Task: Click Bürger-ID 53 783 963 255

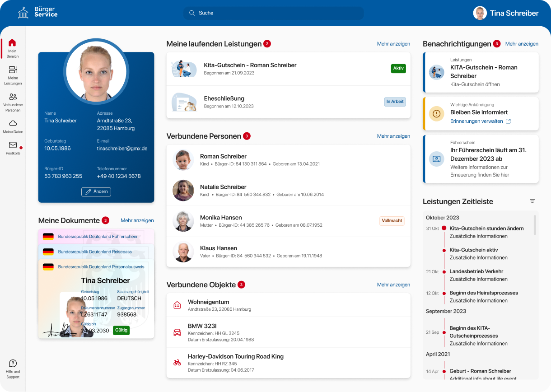Action: pos(63,176)
